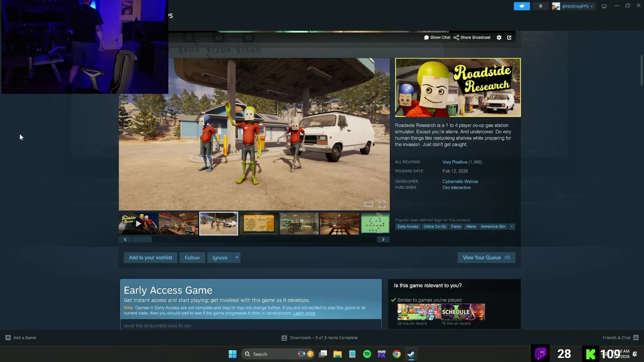Image resolution: width=644 pixels, height=362 pixels.
Task: Click the Windows Start button
Action: point(232,354)
